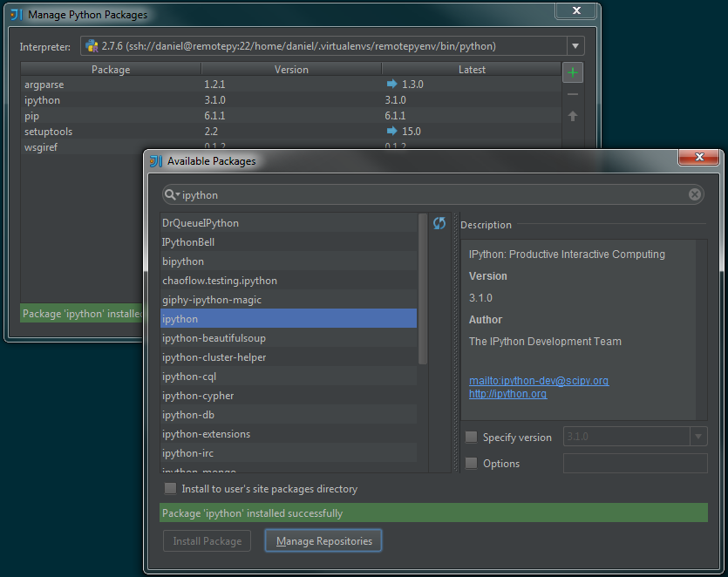Select ipython-extensions in the list
This screenshot has height=577, width=728.
pos(289,433)
